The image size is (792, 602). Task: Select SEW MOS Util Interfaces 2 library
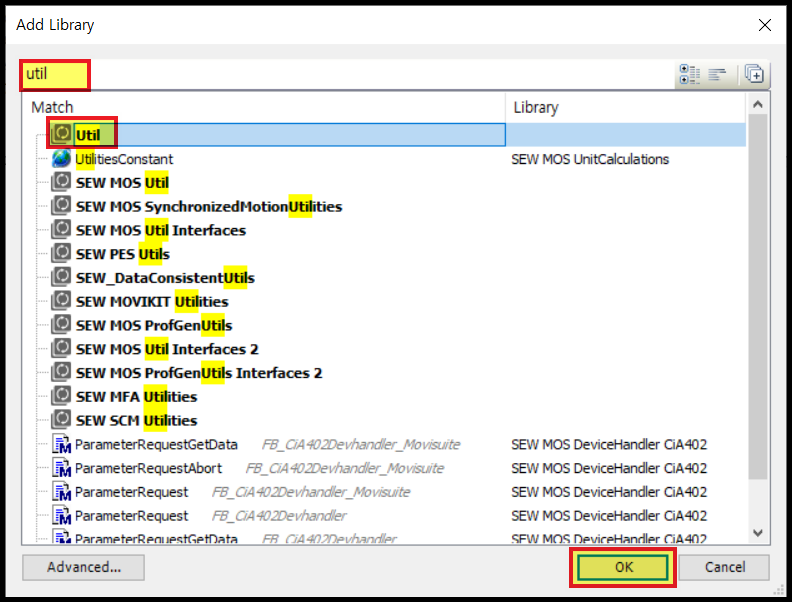(x=167, y=349)
